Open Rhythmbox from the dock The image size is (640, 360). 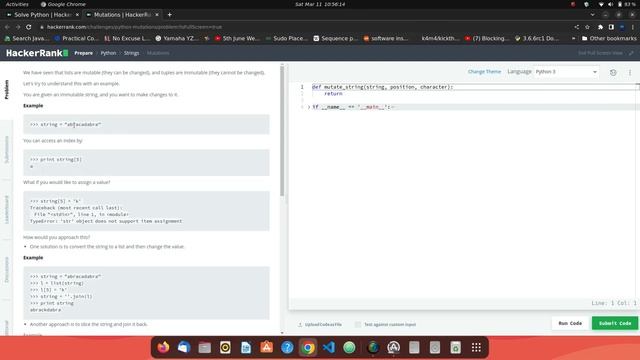[x=225, y=347]
